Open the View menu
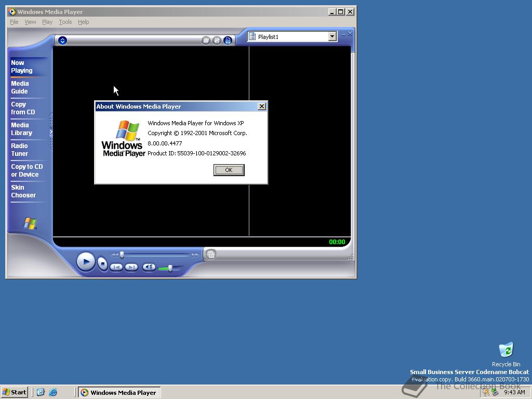The height and width of the screenshot is (399, 532). pyautogui.click(x=30, y=22)
